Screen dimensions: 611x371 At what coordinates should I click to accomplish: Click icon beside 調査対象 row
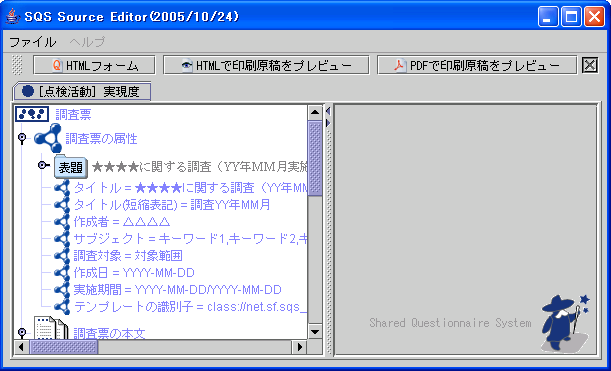pyautogui.click(x=62, y=256)
